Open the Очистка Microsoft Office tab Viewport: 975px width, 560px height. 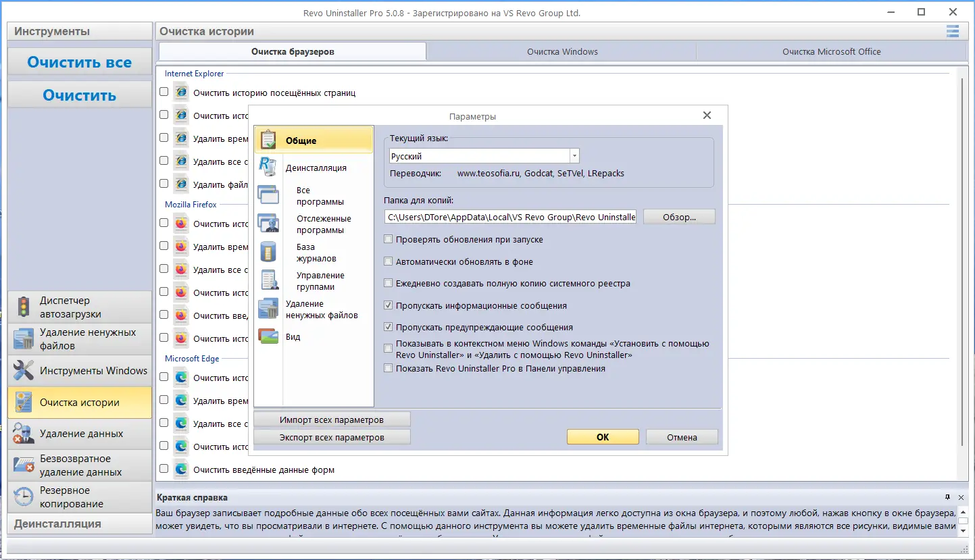click(832, 51)
